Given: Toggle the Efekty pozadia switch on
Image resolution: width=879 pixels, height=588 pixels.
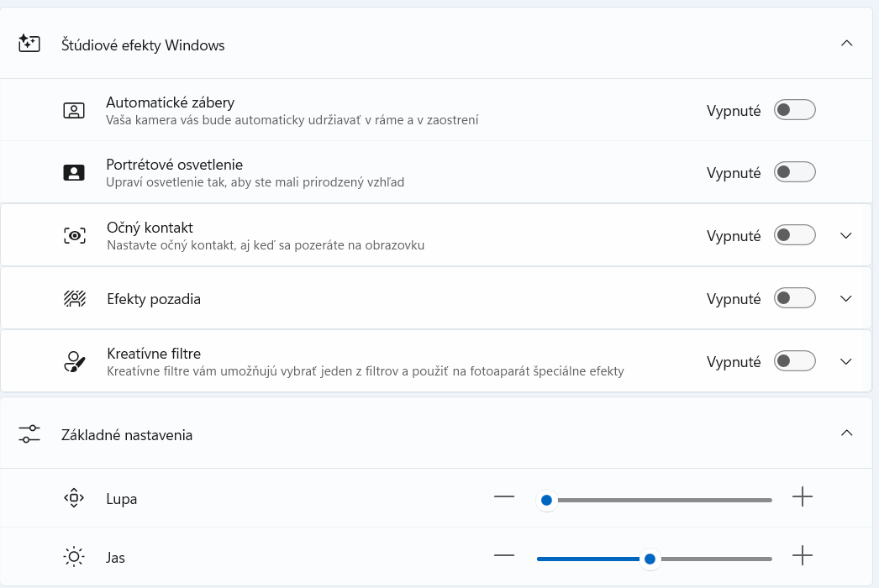Looking at the screenshot, I should pyautogui.click(x=794, y=299).
